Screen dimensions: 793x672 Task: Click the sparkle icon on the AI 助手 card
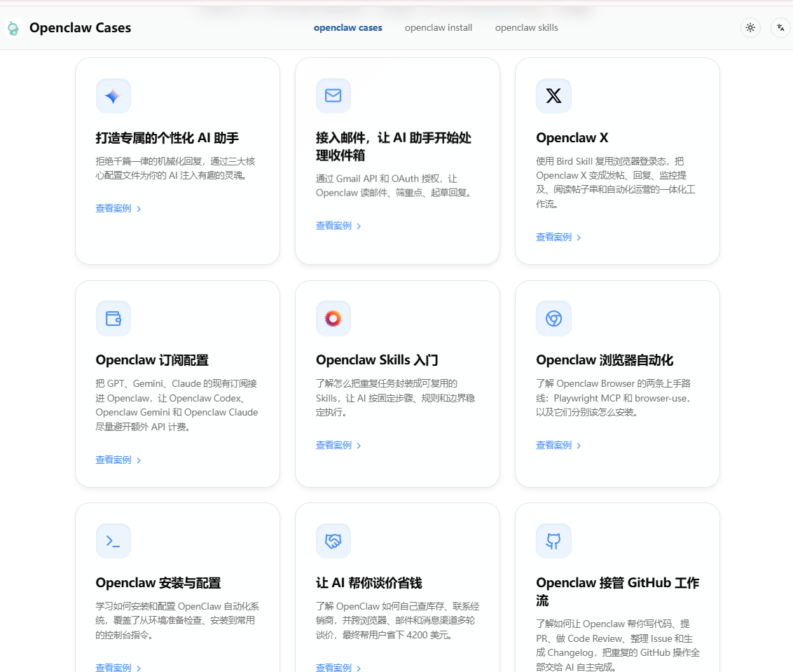[113, 95]
